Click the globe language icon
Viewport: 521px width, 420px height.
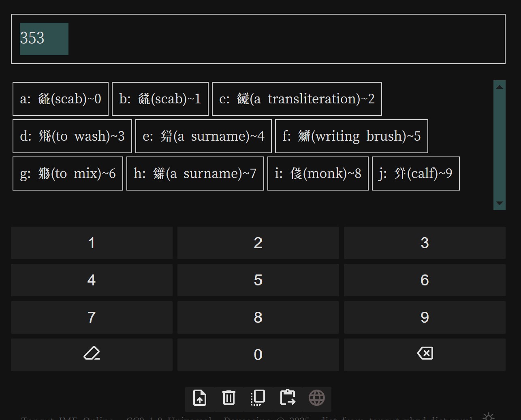coord(317,398)
